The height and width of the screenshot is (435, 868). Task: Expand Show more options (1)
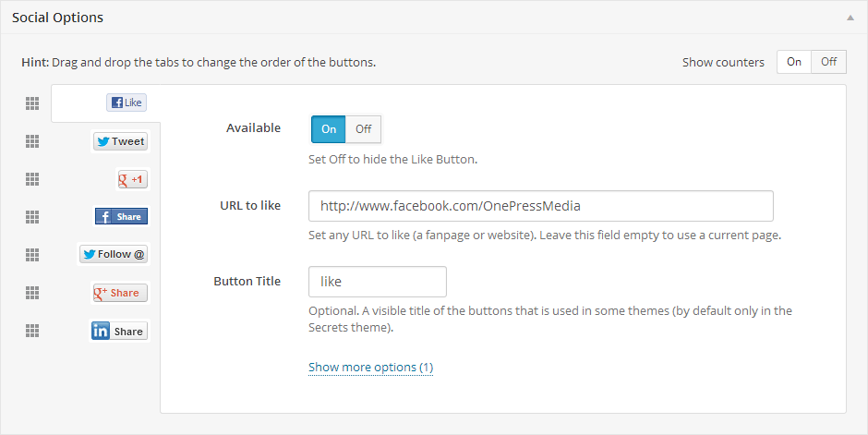click(370, 368)
